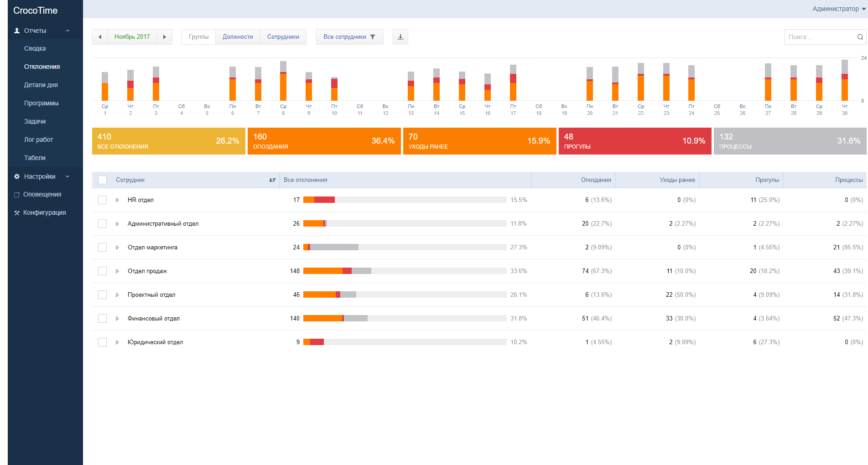868x465 pixels.
Task: Open the Табели report in sidebar
Action: (35, 158)
